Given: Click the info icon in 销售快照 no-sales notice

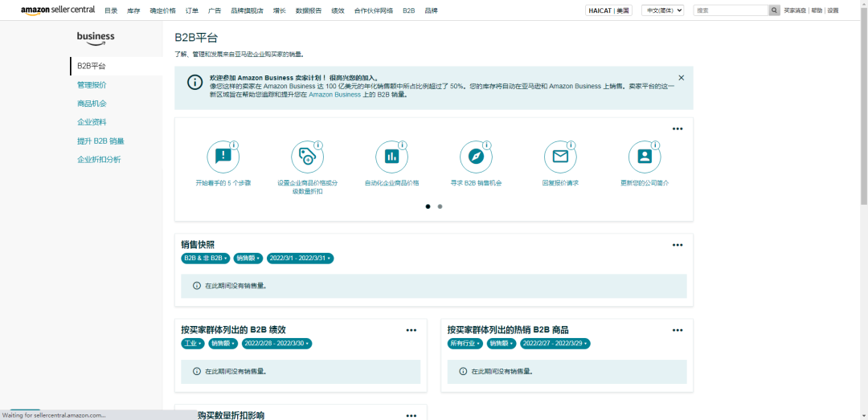Looking at the screenshot, I should [x=197, y=286].
